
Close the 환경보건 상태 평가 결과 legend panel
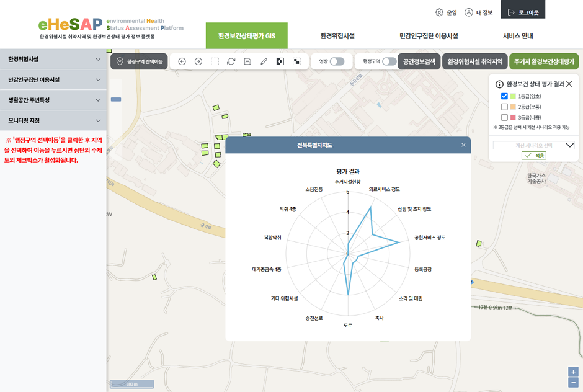569,84
